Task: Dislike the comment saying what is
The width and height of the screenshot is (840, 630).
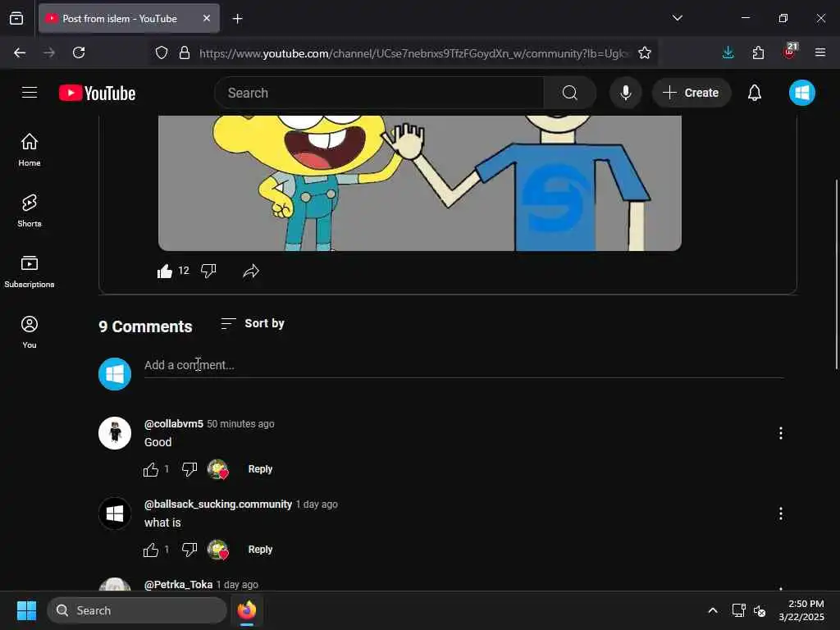Action: 189,550
